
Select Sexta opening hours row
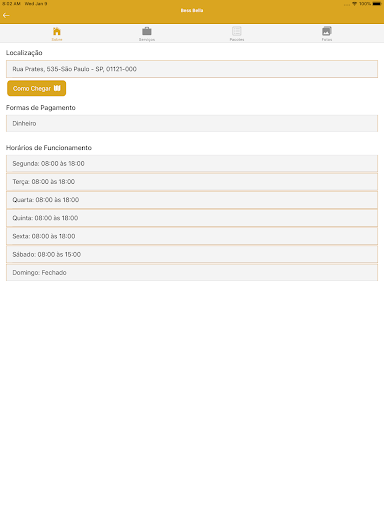tap(192, 236)
